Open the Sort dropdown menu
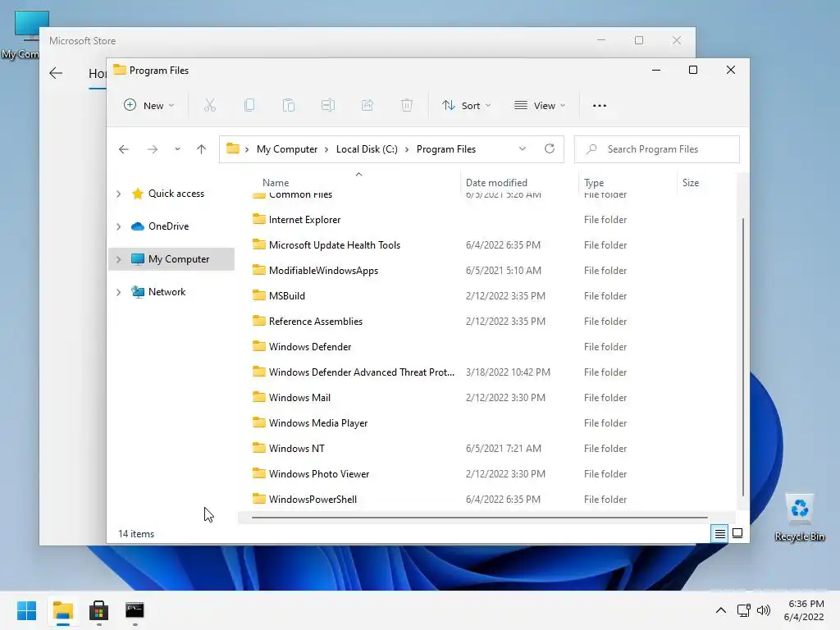This screenshot has height=630, width=840. tap(466, 106)
